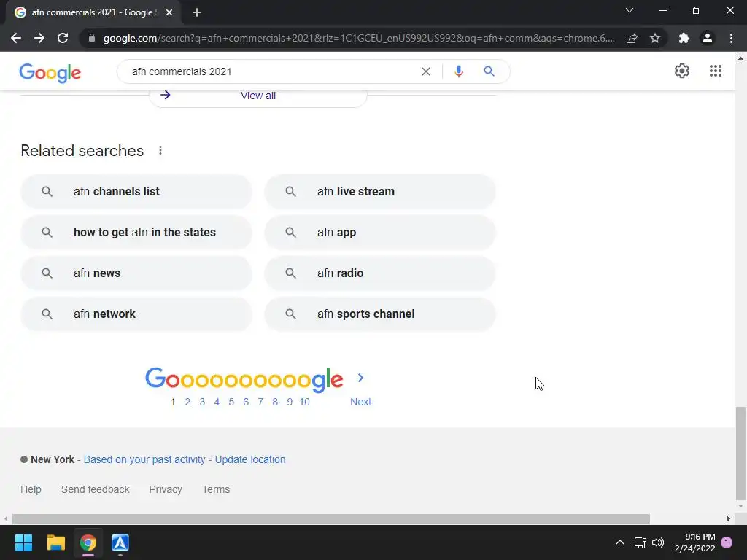
Task: Start voice search with the microphone
Action: point(459,71)
